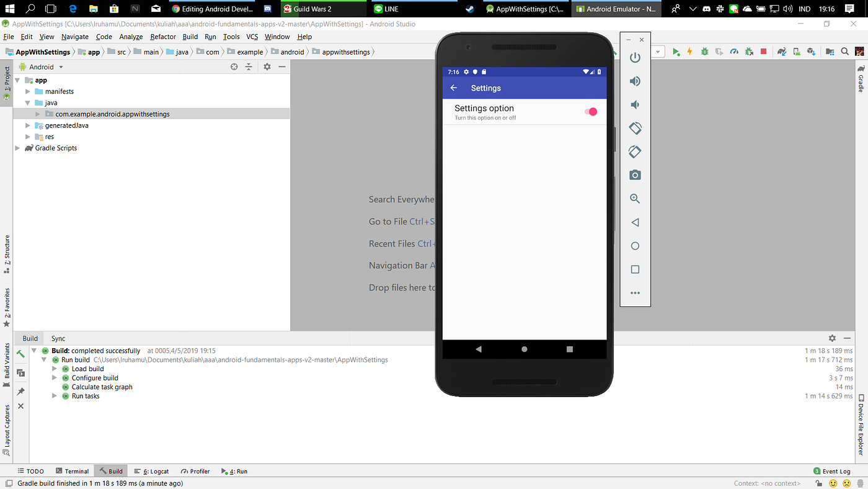Screen dimensions: 868x489
Task: Click the Apply Changes lightning icon
Action: pos(689,52)
